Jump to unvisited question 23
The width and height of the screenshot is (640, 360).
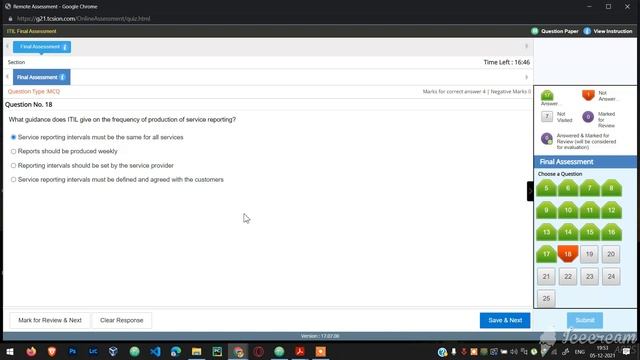pos(589,276)
